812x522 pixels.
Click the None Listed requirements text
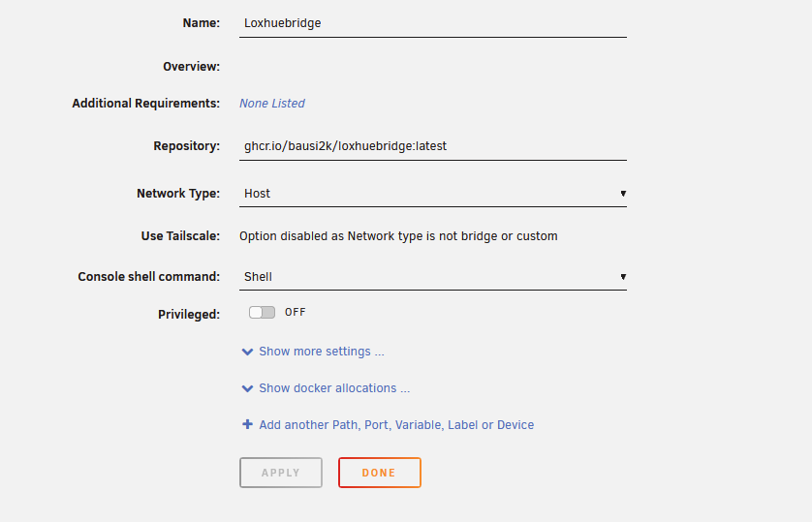point(272,104)
